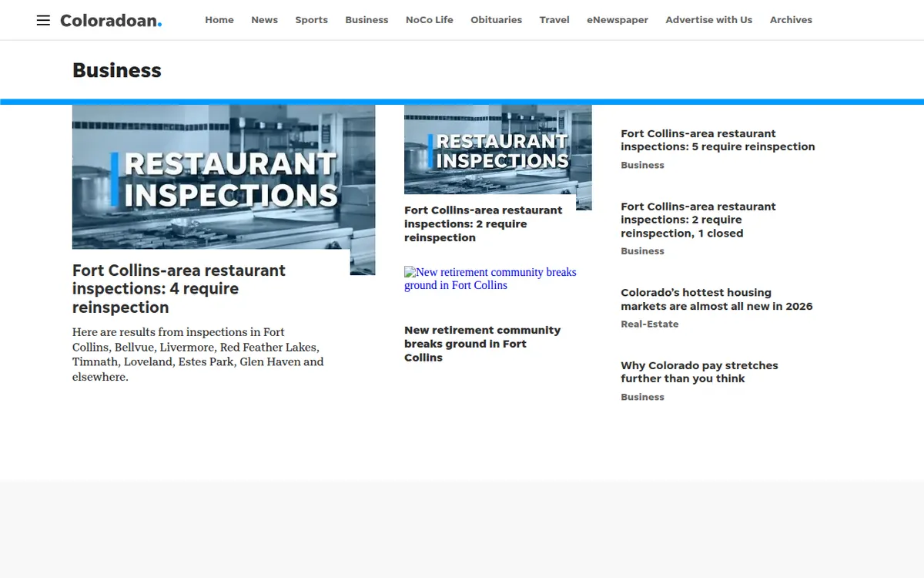Viewport: 924px width, 578px height.
Task: Open the eNewspaper link
Action: point(618,20)
